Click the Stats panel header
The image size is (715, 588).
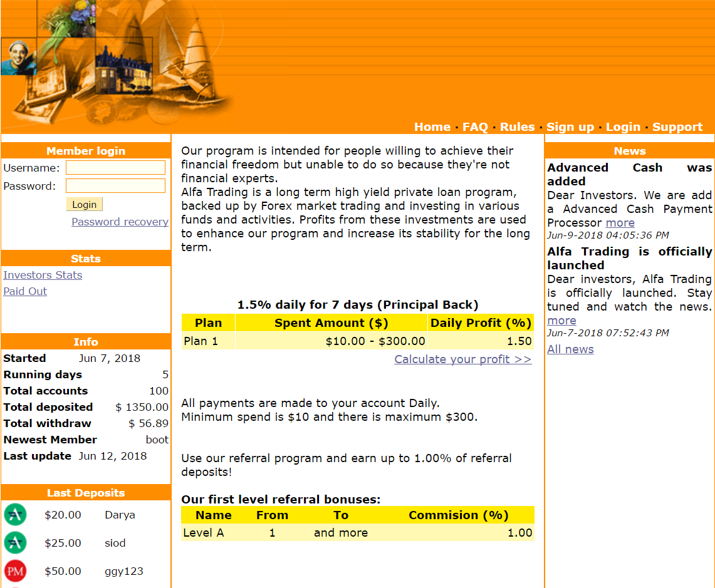tap(86, 259)
